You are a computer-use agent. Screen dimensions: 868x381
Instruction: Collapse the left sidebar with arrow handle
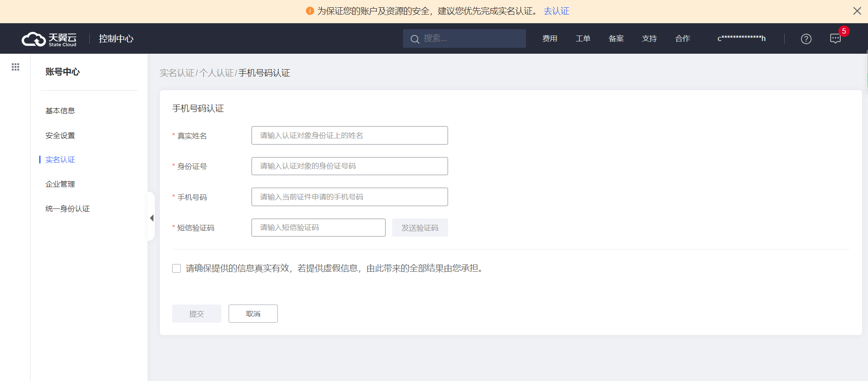152,218
